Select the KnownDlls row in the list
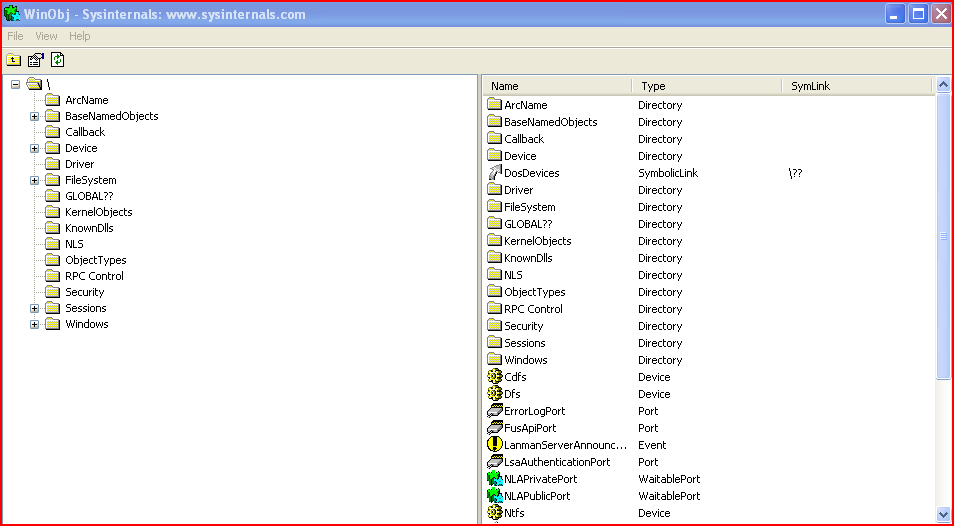Screen dimensions: 954x526 709,258
